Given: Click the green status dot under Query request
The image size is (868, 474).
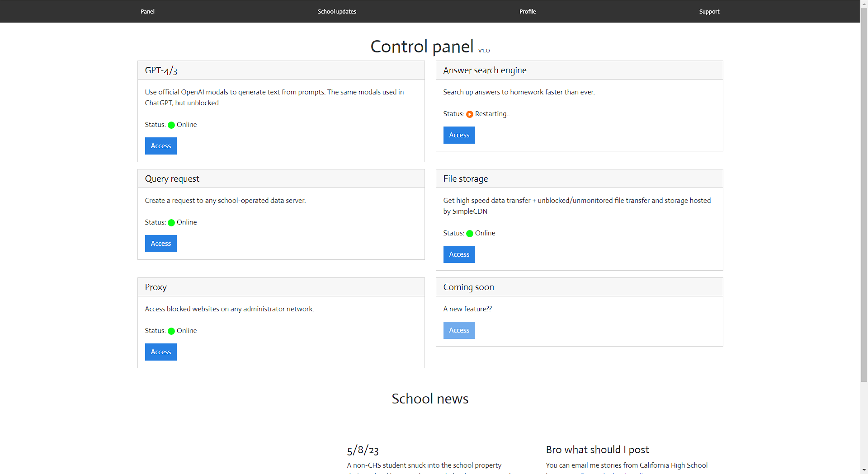Looking at the screenshot, I should pyautogui.click(x=171, y=223).
